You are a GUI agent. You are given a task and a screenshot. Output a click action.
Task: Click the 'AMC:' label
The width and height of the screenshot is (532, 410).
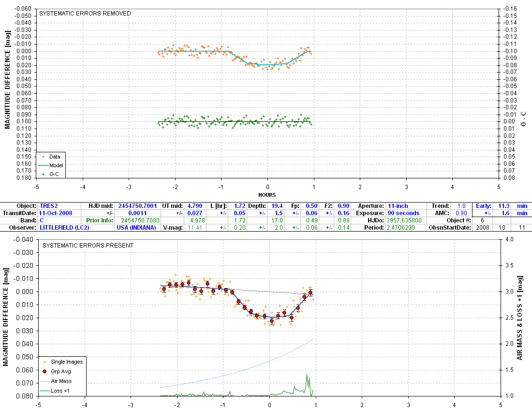coord(443,213)
